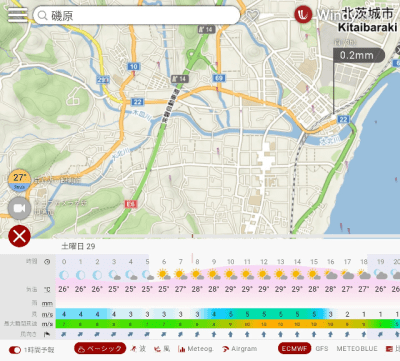
Task: Add location to favorites with heart icon
Action: (x=252, y=15)
